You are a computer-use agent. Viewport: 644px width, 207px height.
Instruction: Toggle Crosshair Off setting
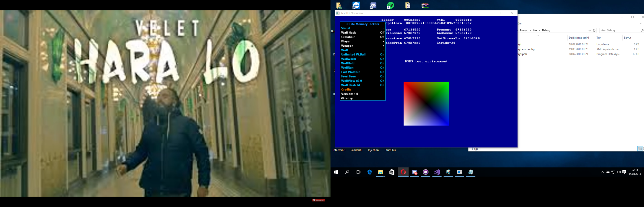[363, 37]
